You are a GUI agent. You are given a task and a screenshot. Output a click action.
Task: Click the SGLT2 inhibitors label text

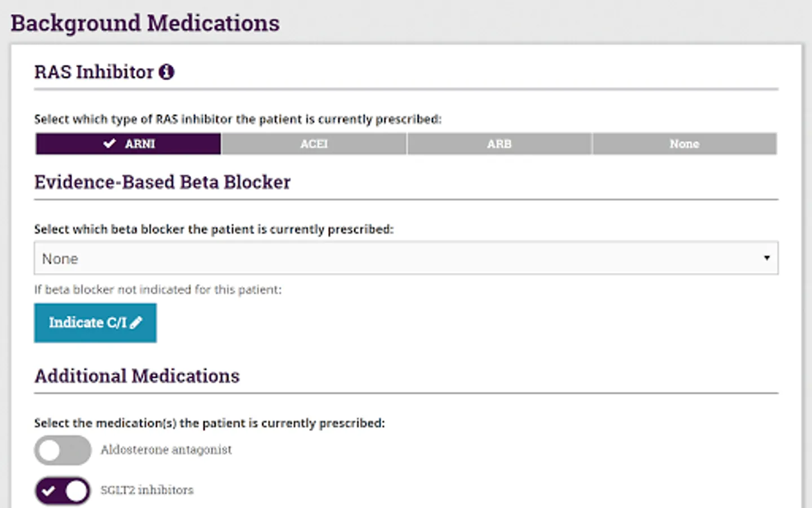coord(147,490)
